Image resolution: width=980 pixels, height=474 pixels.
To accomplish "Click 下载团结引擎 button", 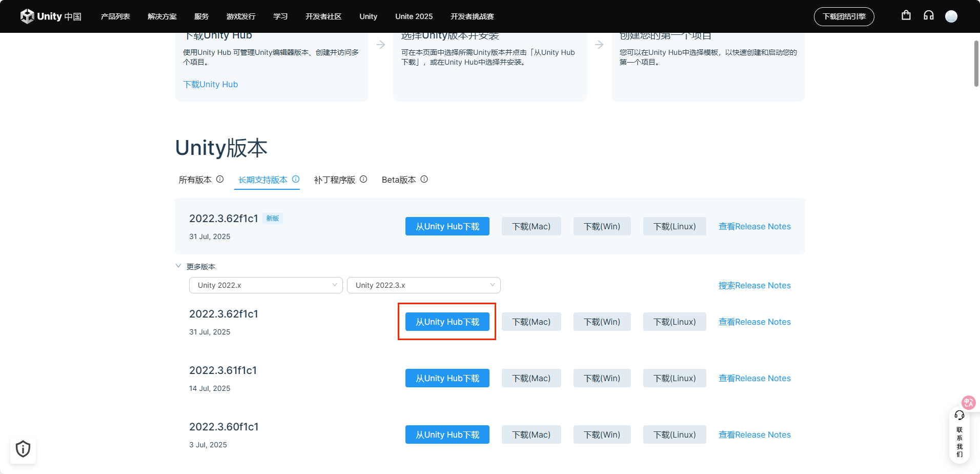I will [844, 16].
